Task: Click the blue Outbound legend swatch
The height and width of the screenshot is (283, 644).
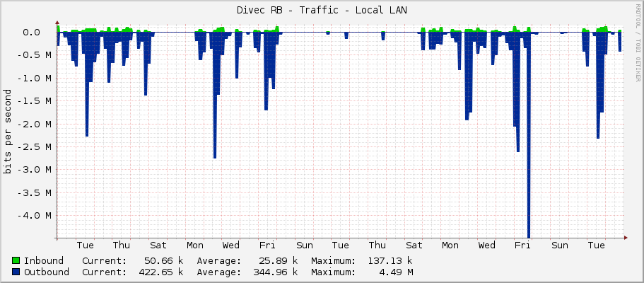Action: coord(16,272)
